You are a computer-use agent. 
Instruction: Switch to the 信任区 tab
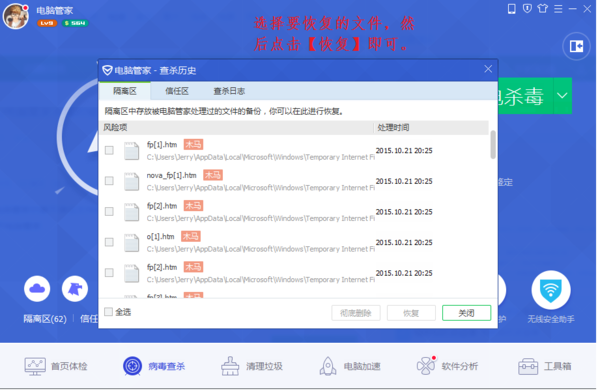coord(176,91)
